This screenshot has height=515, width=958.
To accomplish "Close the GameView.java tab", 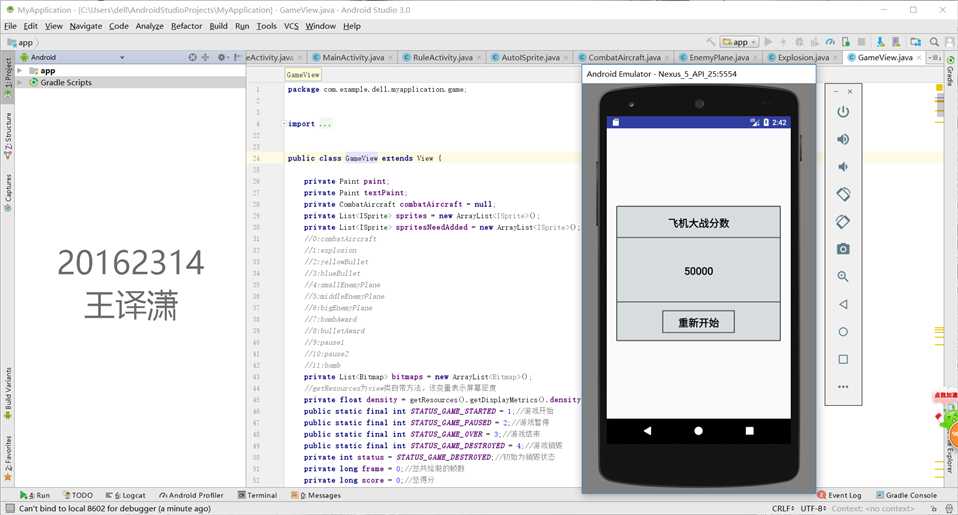I will (919, 57).
